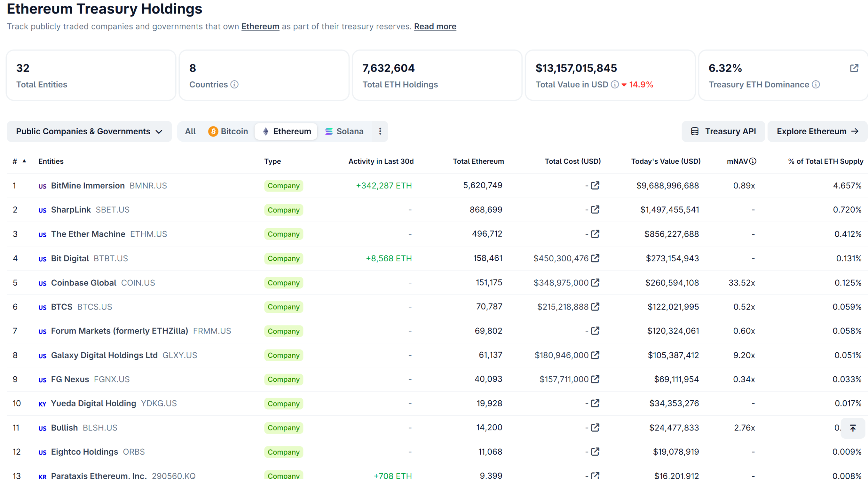Viewport: 868px width, 479px height.
Task: Open Bullish entity page
Action: pyautogui.click(x=64, y=428)
